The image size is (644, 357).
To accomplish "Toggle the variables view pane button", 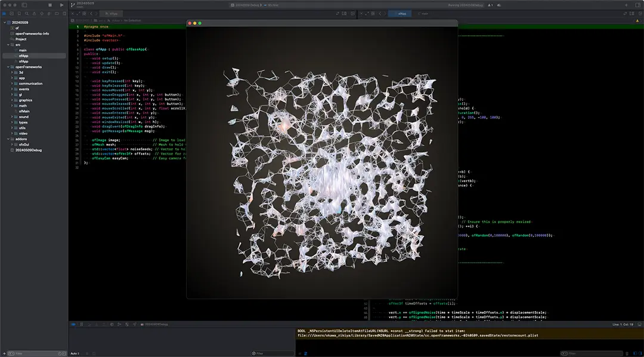I will click(x=634, y=353).
